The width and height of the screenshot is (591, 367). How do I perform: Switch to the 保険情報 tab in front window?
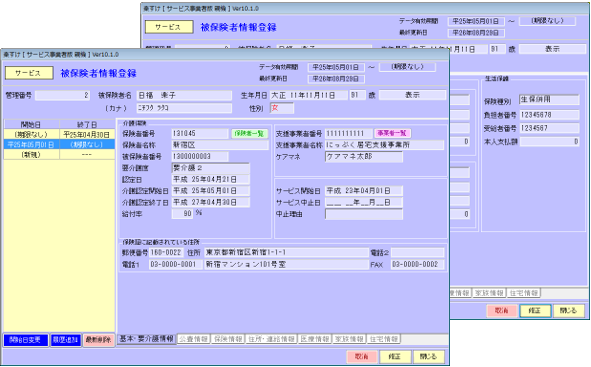pos(228,339)
